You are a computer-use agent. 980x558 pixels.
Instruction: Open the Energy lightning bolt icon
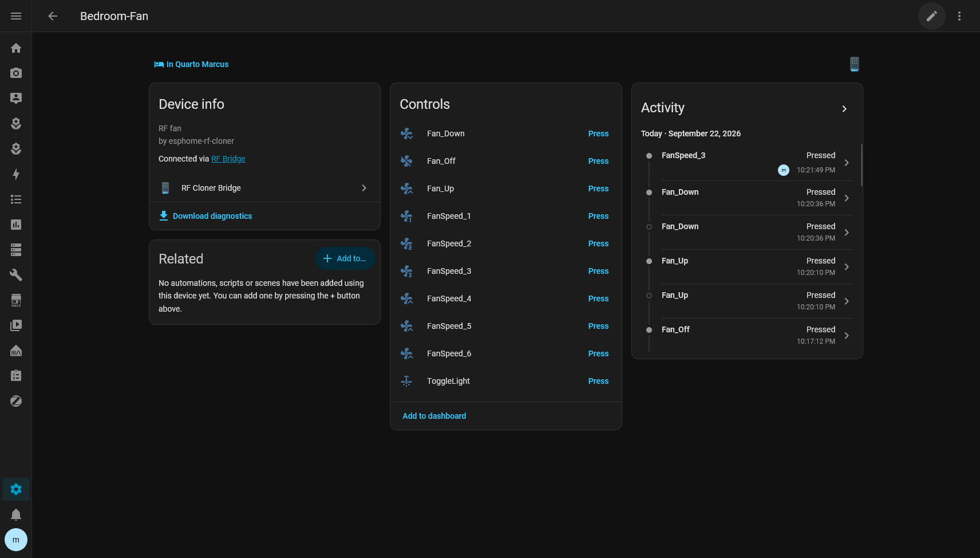coord(16,174)
